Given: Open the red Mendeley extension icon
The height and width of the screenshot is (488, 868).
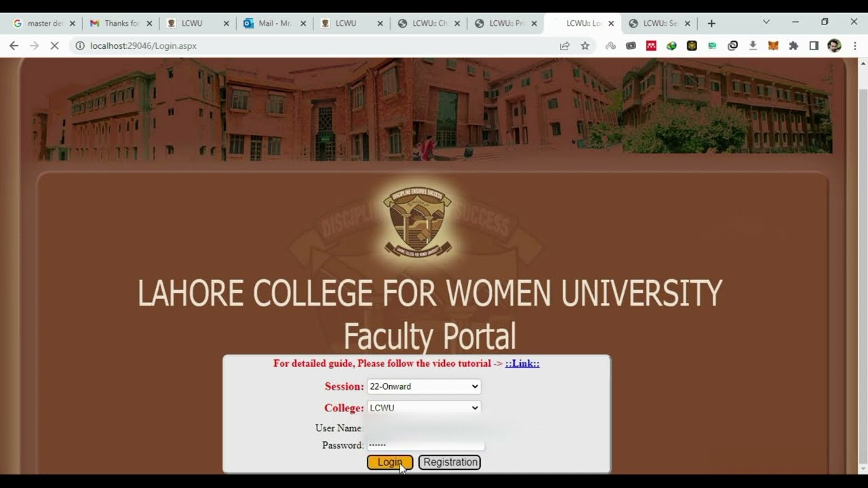Looking at the screenshot, I should pyautogui.click(x=651, y=45).
